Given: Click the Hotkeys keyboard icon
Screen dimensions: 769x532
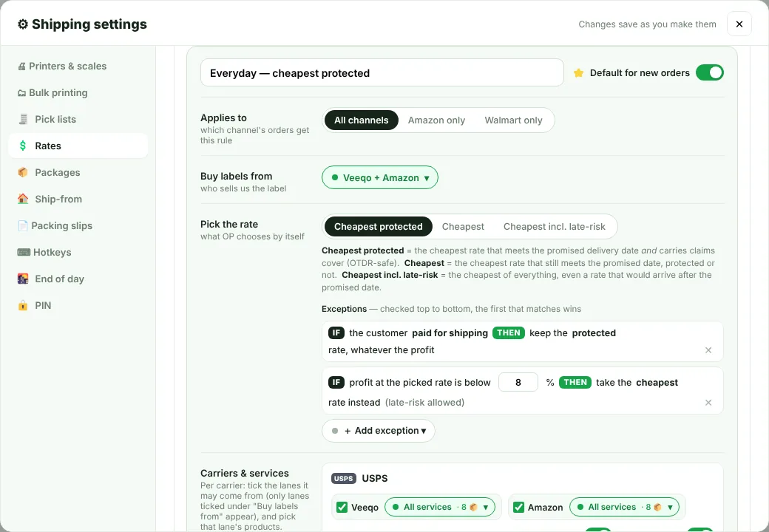Looking at the screenshot, I should click(x=24, y=252).
